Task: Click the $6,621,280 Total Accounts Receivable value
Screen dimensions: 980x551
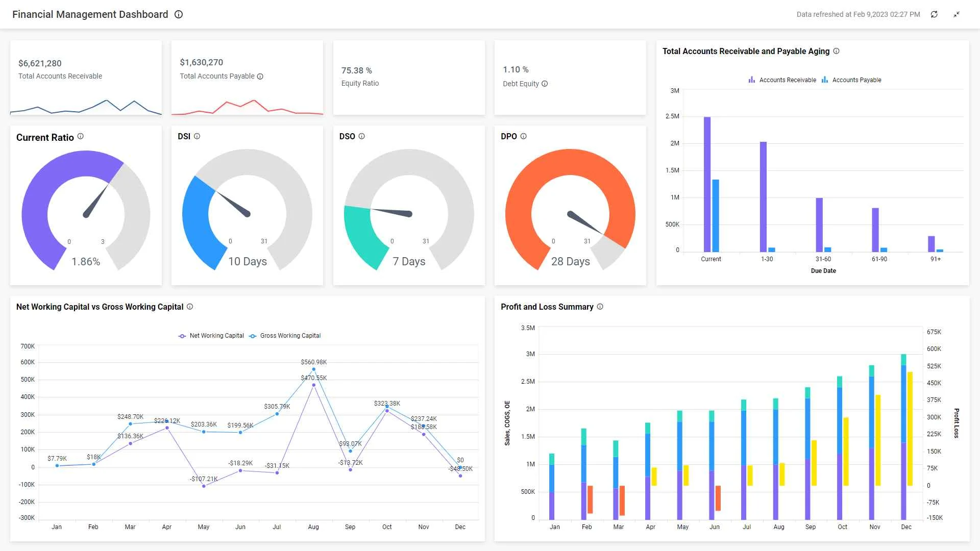Action: point(40,63)
